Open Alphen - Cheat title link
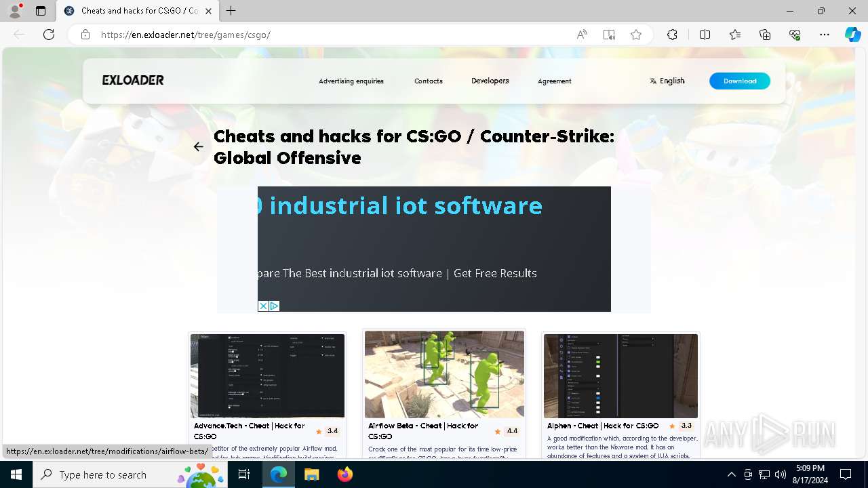The image size is (868, 488). click(x=603, y=426)
